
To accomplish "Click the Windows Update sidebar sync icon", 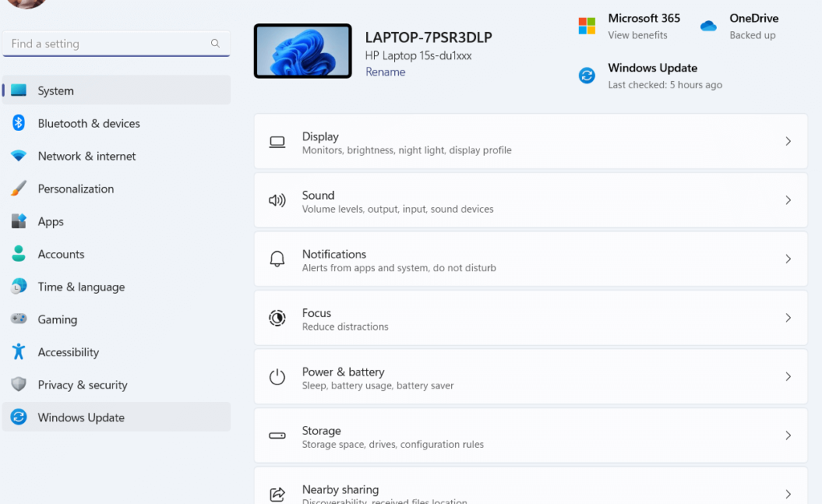I will [x=19, y=417].
